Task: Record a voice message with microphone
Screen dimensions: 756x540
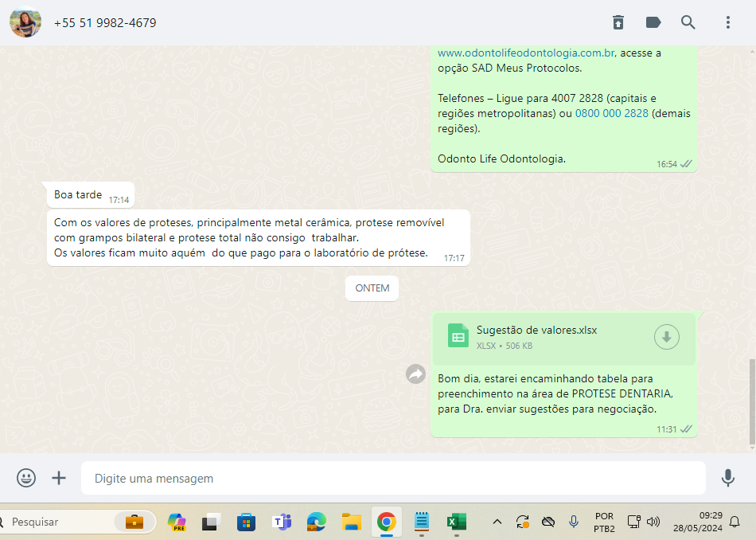Action: [x=727, y=478]
